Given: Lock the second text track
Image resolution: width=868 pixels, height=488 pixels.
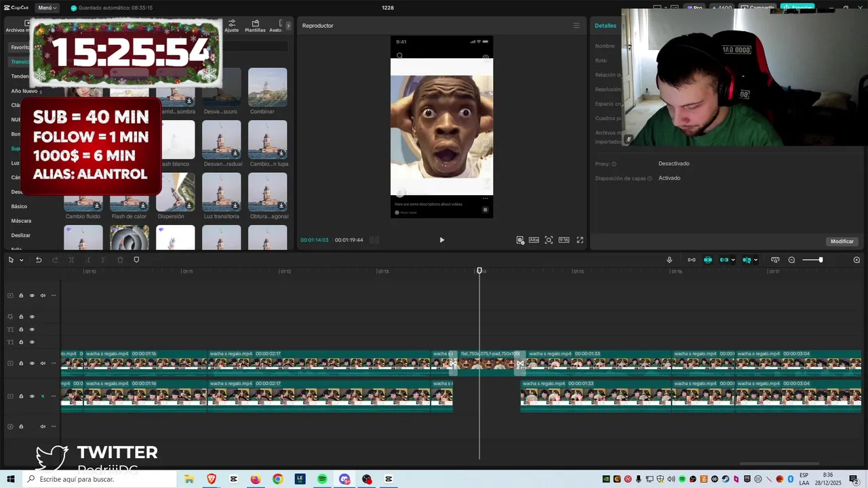Looking at the screenshot, I should (21, 342).
